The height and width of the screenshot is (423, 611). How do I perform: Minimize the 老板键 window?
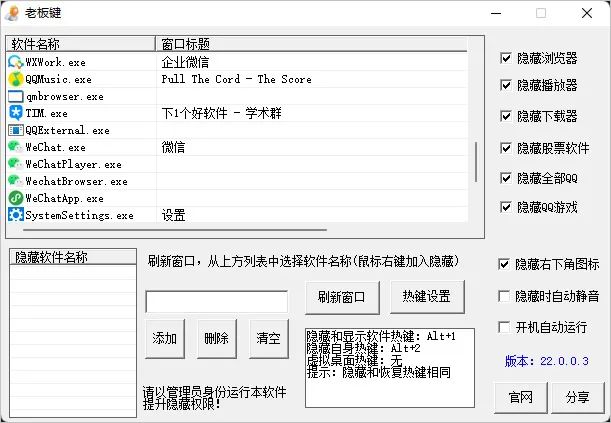(x=496, y=13)
